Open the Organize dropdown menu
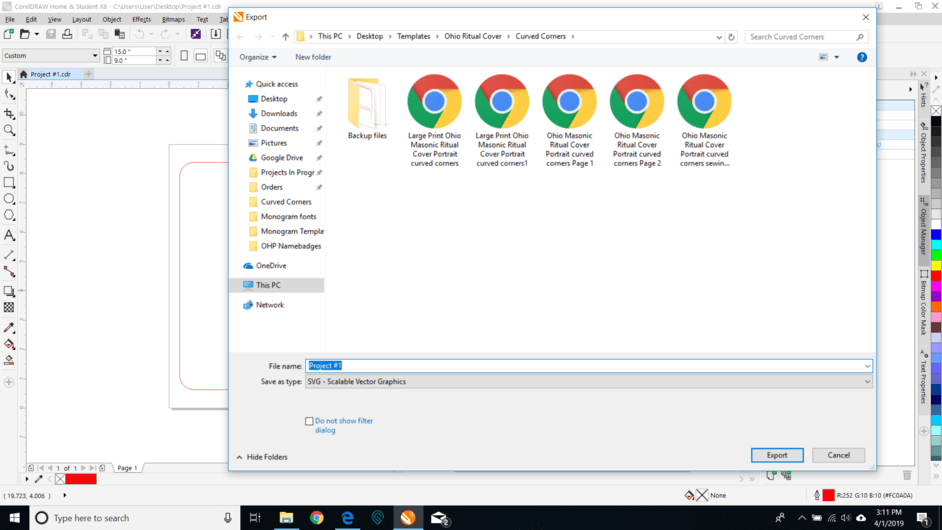942x530 pixels. [258, 57]
